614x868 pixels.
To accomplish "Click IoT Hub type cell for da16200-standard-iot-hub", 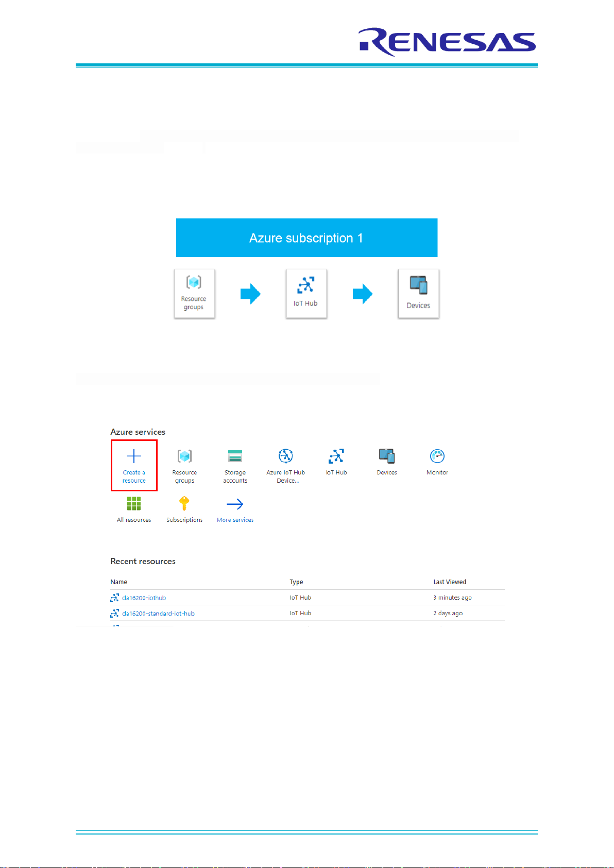I will point(300,614).
